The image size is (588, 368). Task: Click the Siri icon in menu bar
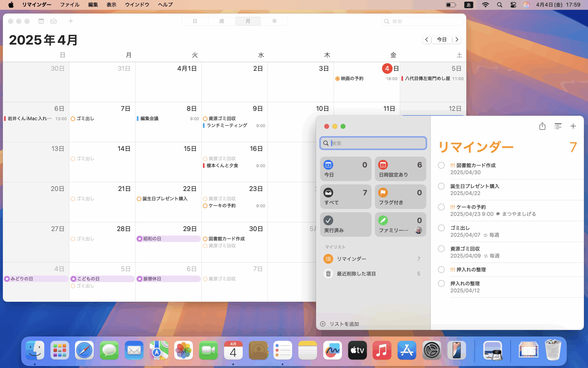coord(526,5)
